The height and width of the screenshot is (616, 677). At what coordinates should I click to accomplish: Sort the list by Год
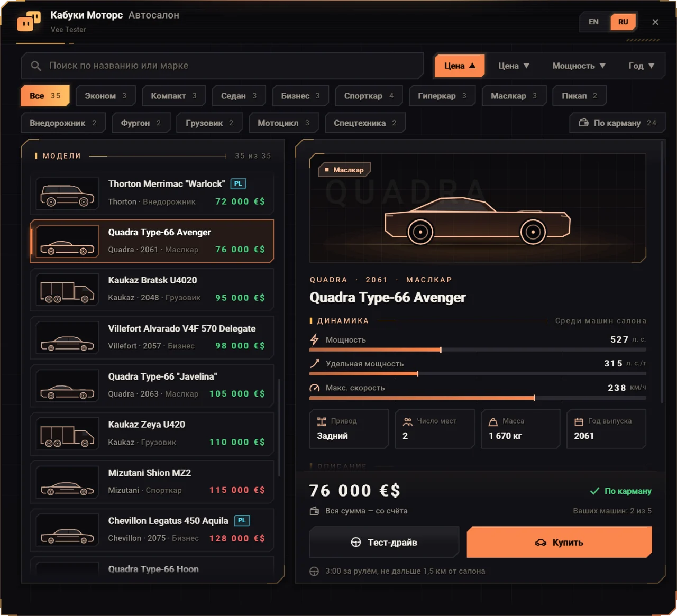[641, 66]
